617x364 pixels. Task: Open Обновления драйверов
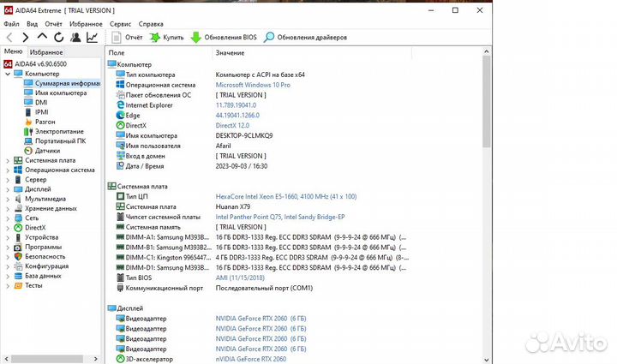point(305,38)
